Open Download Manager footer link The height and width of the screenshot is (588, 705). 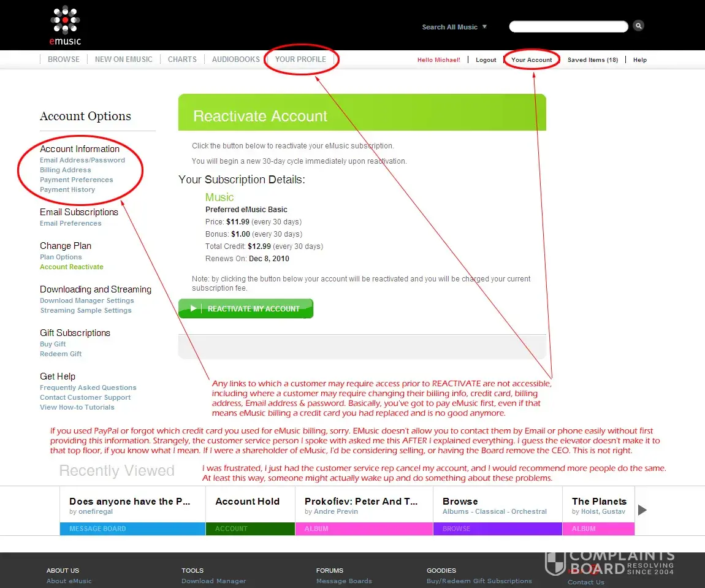click(213, 581)
